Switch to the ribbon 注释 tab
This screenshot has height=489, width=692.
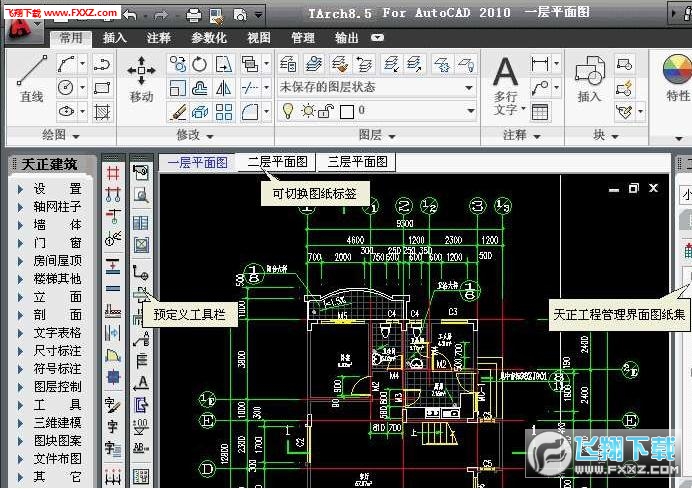tap(159, 38)
